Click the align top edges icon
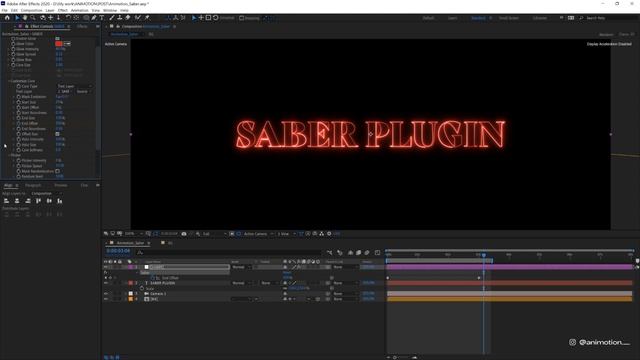Screen dimensions: 640x360 point(38,201)
